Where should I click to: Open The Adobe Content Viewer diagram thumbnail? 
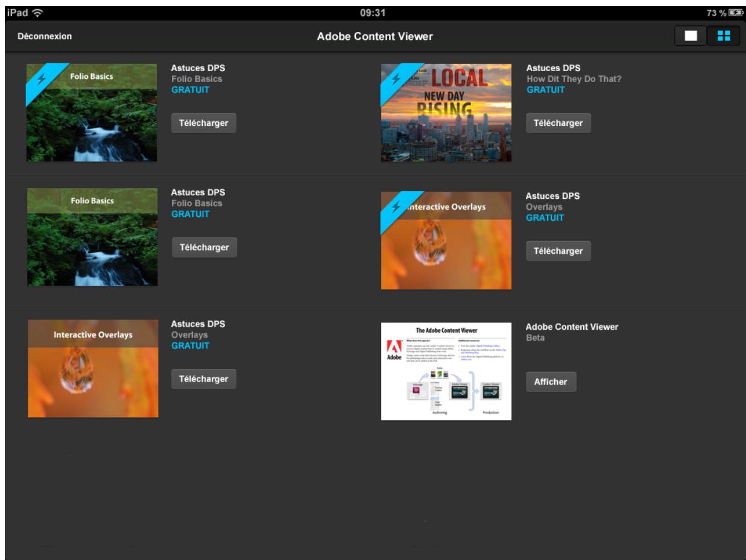(x=446, y=371)
